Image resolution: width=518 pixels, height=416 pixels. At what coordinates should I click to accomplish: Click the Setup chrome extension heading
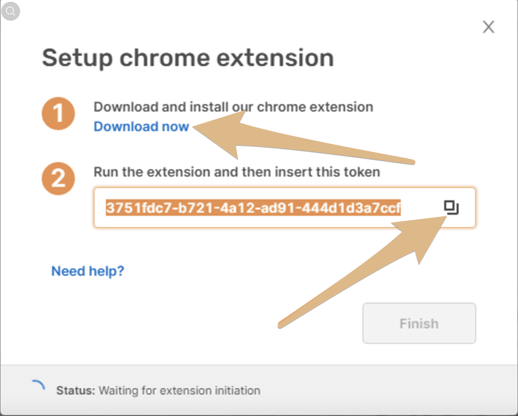pos(188,58)
